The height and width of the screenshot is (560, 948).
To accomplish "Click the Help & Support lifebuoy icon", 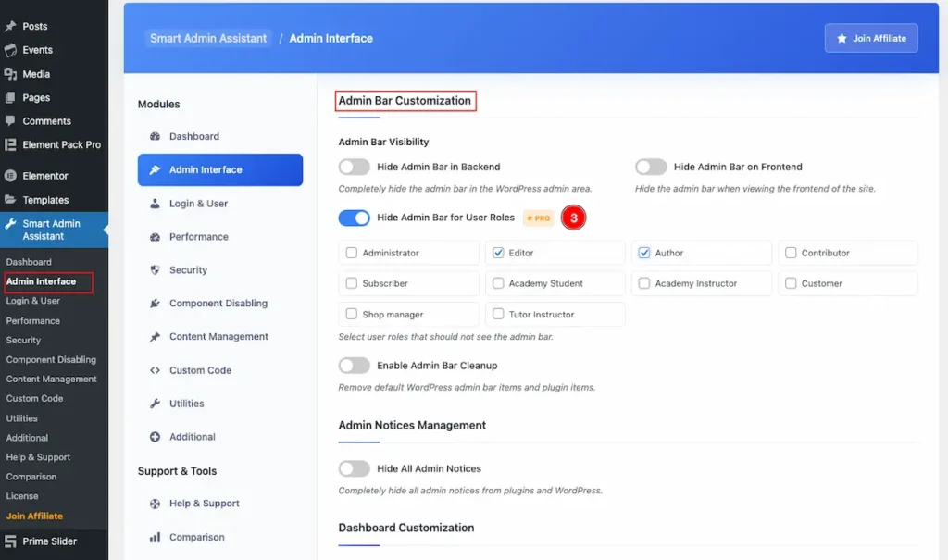I will tap(155, 504).
